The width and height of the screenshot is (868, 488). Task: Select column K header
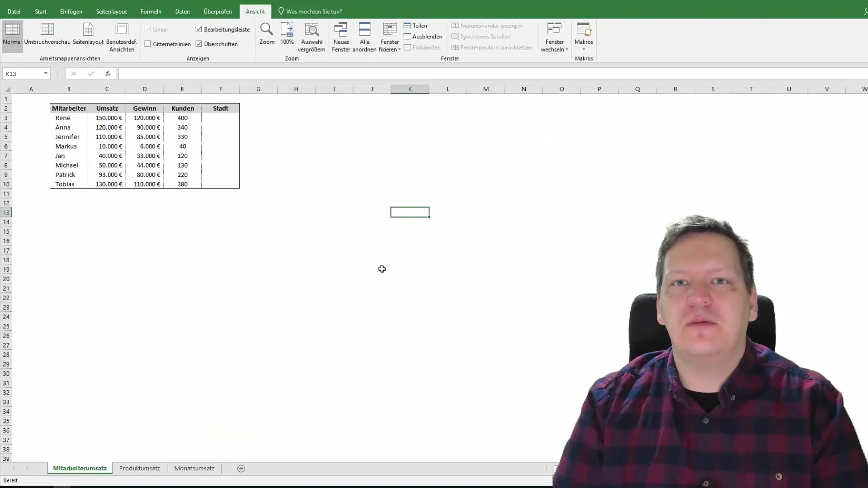coord(410,89)
